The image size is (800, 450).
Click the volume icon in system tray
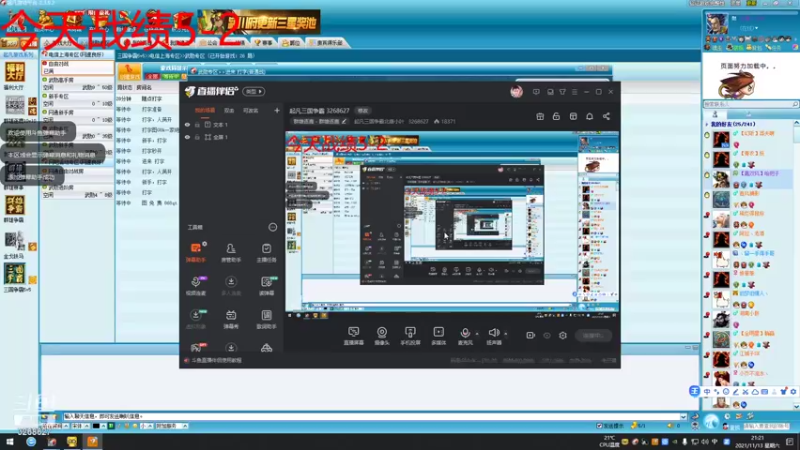[705, 442]
